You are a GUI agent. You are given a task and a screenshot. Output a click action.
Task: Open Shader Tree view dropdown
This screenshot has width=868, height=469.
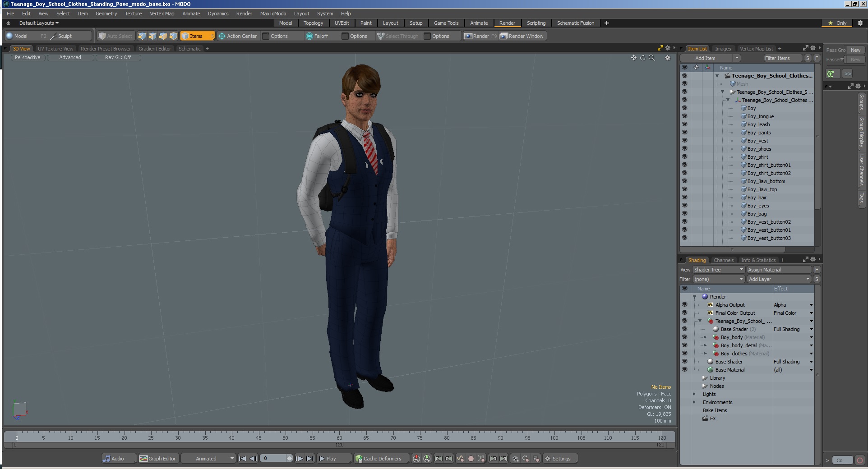718,270
